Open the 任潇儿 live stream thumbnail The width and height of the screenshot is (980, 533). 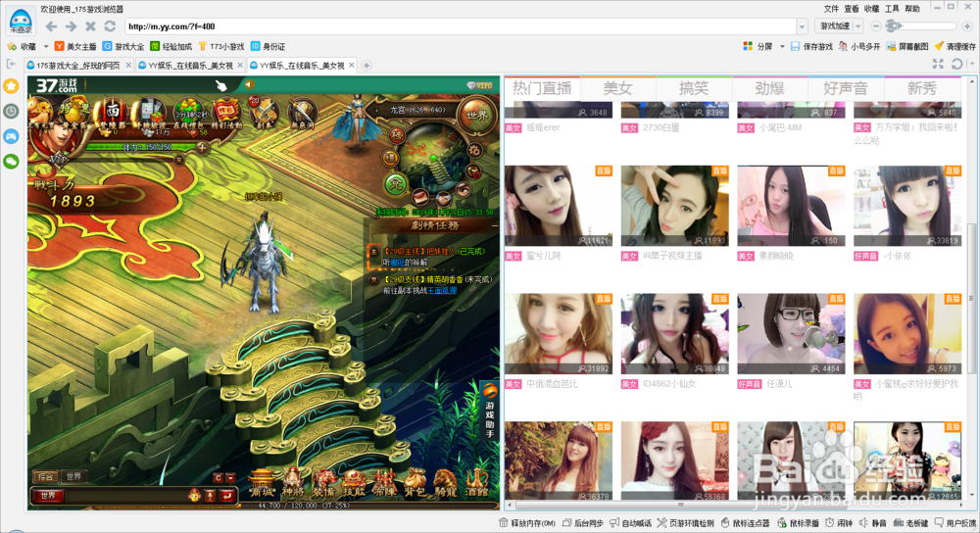791,334
